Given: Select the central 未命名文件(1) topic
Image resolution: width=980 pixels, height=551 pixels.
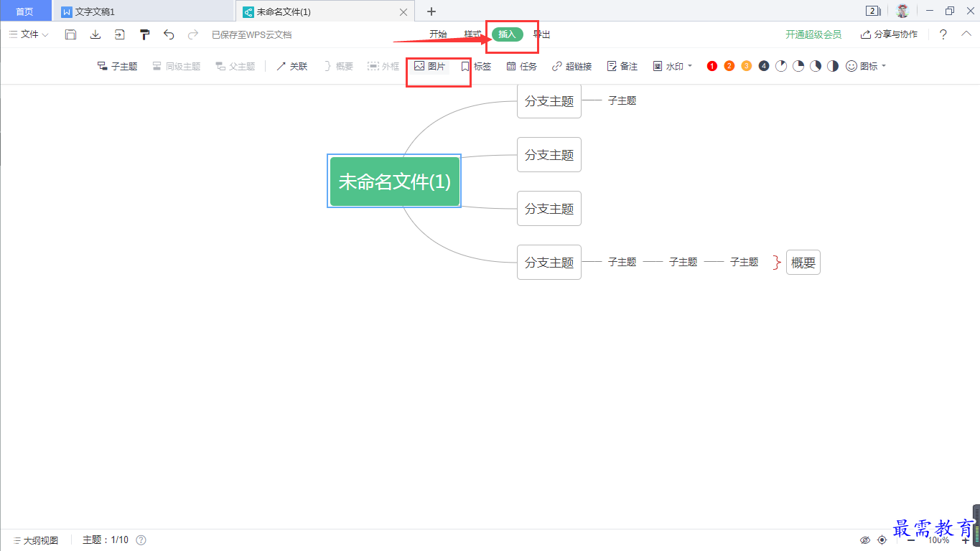Looking at the screenshot, I should click(x=395, y=182).
